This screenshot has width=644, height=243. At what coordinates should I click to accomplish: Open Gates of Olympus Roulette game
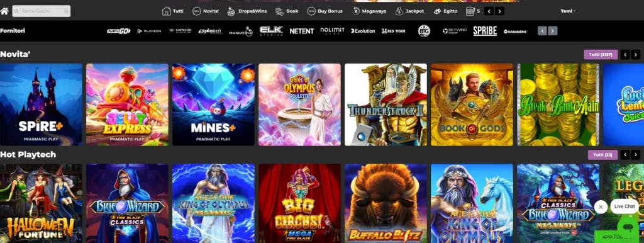(x=299, y=105)
